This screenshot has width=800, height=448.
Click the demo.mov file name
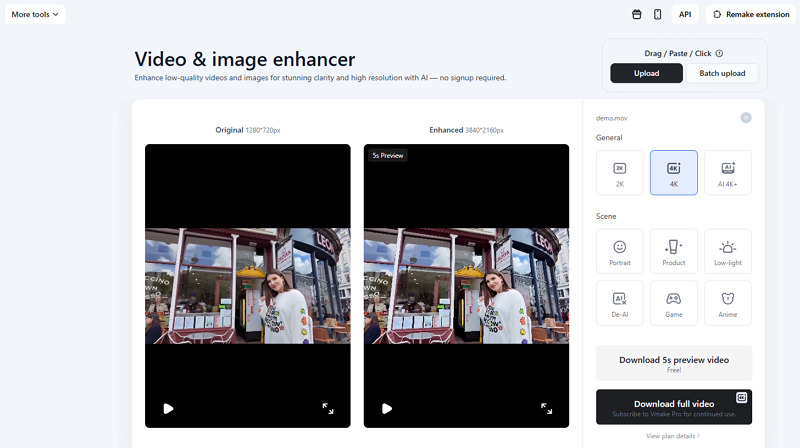(x=611, y=118)
